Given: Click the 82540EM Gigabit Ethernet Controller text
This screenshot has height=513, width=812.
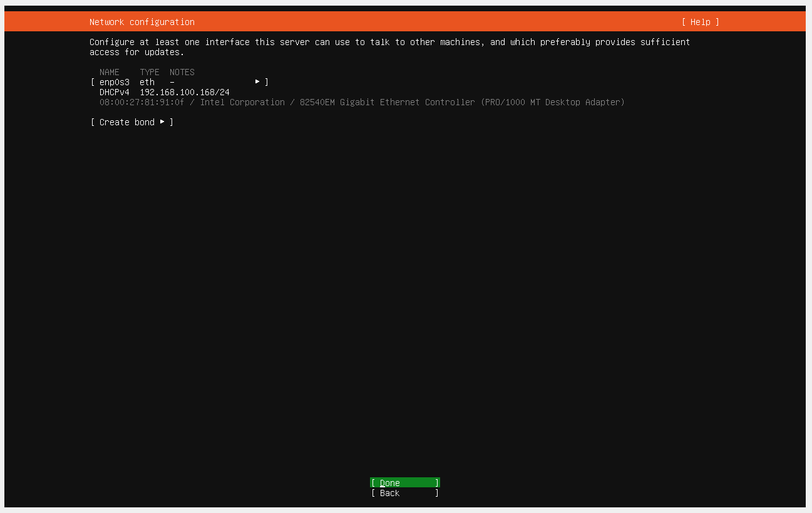Looking at the screenshot, I should [388, 102].
